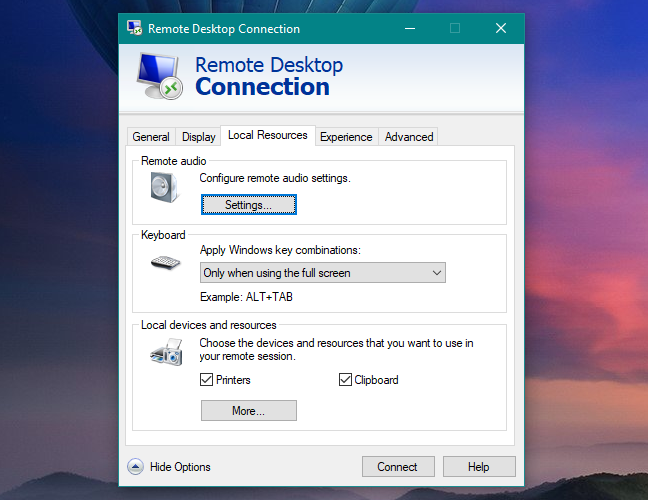
Task: Click the 'Keyboard' group label
Action: [x=163, y=235]
